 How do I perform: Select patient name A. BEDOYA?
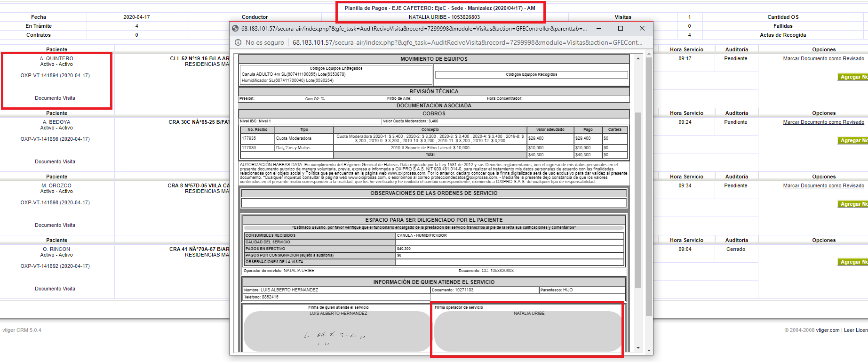tap(56, 122)
